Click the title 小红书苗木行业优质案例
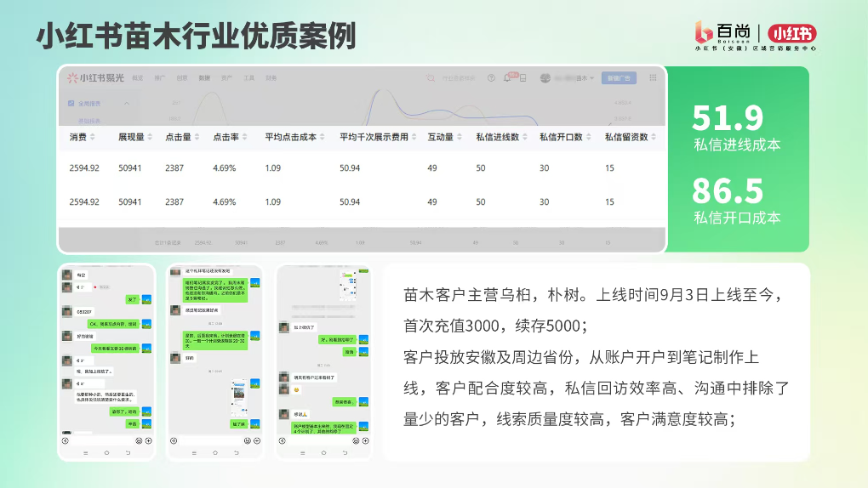 [196, 36]
